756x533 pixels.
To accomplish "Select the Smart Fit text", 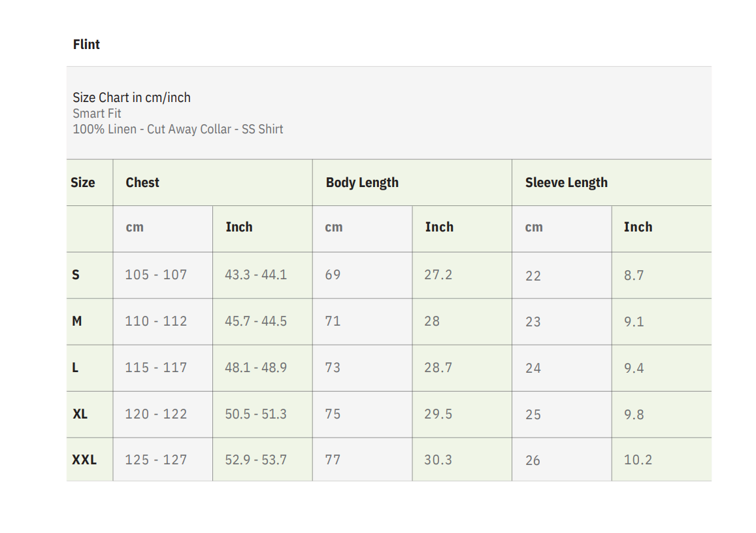I will (97, 113).
